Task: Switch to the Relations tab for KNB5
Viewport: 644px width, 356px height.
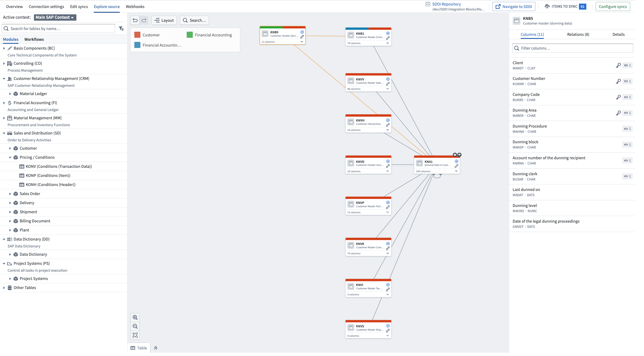Action: [x=578, y=34]
